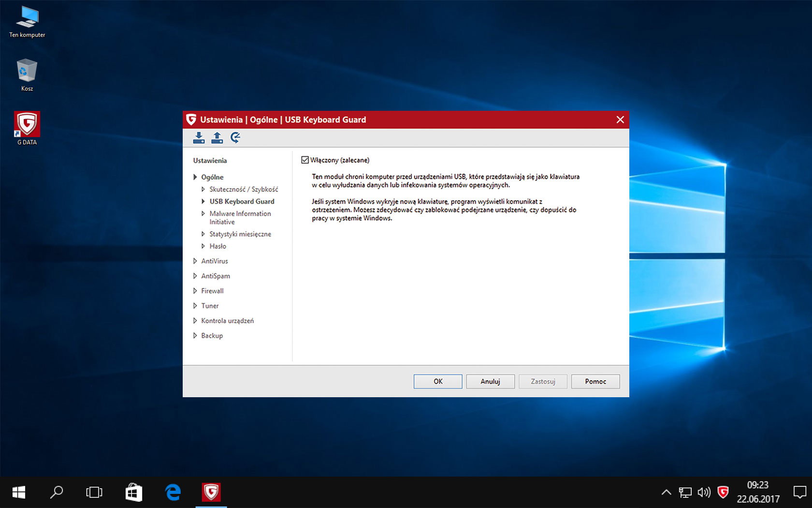This screenshot has height=508, width=812.
Task: Select USB Keyboard Guard settings page
Action: point(242,201)
